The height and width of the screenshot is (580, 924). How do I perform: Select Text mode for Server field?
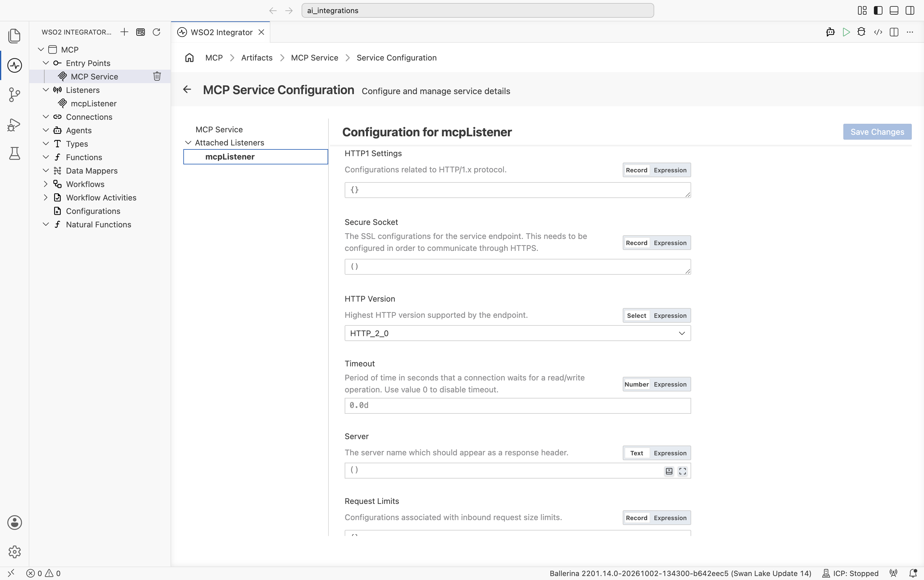637,453
